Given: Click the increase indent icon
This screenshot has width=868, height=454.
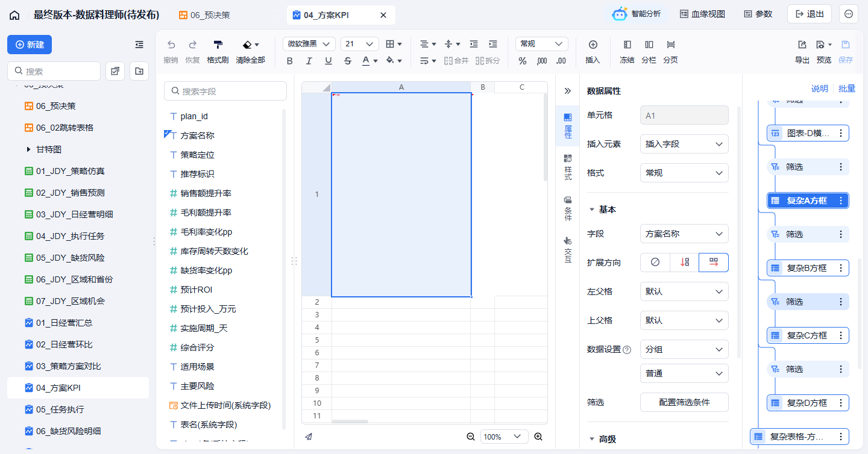Looking at the screenshot, I should pos(493,44).
